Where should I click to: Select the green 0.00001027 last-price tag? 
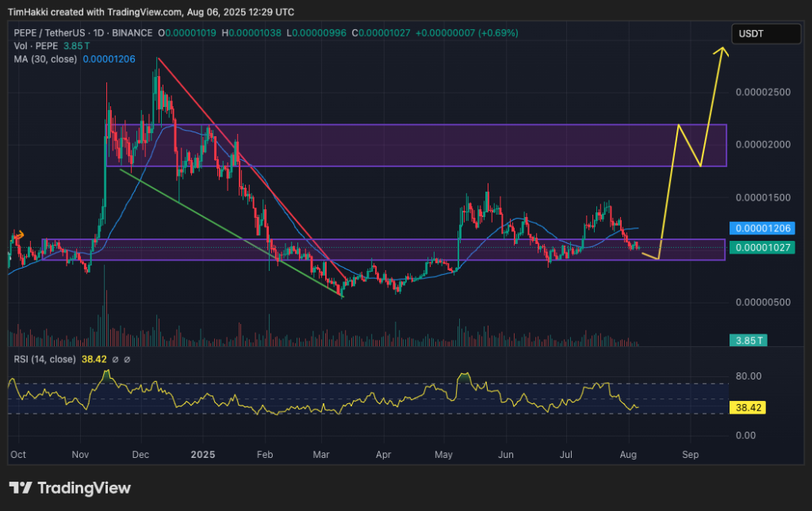(x=762, y=247)
